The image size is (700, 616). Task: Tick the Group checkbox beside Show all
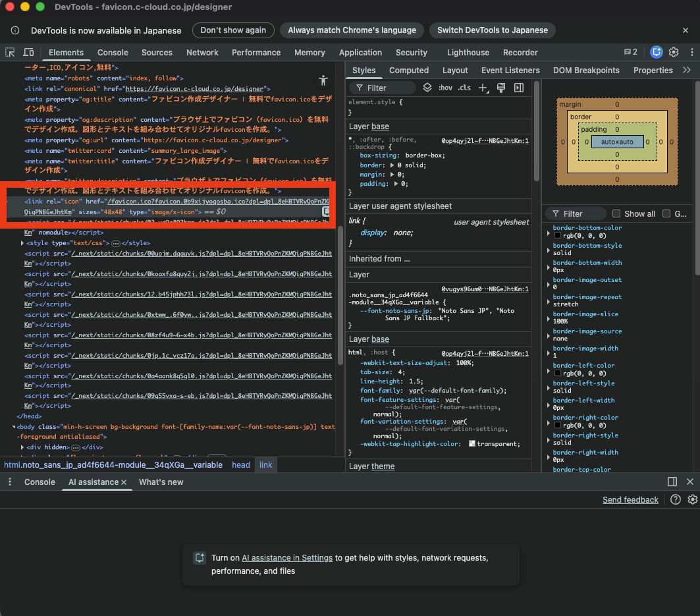point(666,213)
